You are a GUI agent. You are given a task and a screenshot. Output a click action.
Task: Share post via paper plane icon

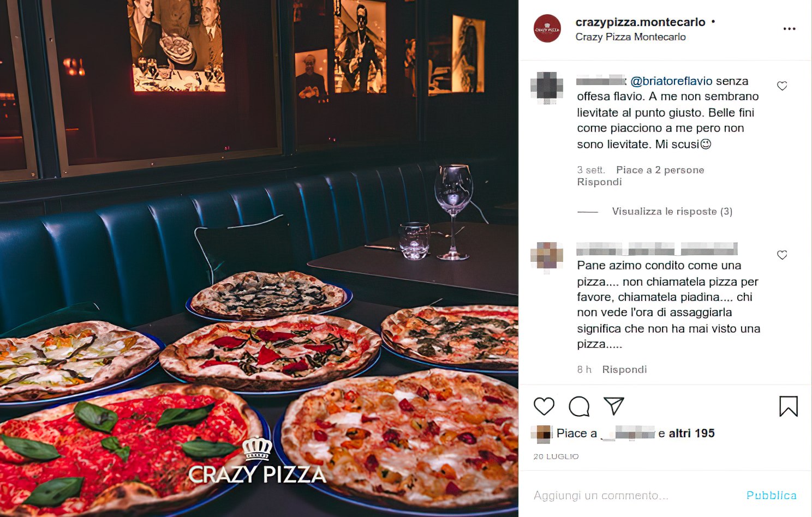coord(614,406)
